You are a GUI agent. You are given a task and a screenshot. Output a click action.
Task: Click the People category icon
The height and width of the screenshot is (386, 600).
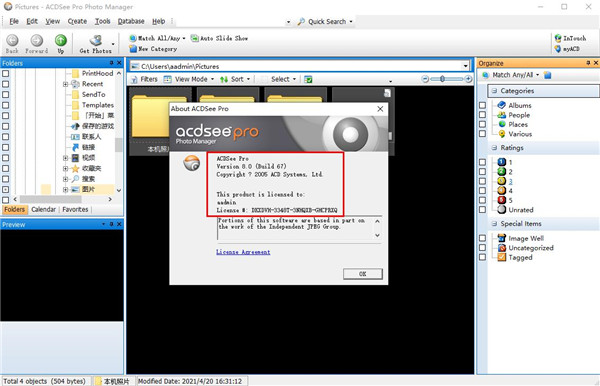(502, 115)
